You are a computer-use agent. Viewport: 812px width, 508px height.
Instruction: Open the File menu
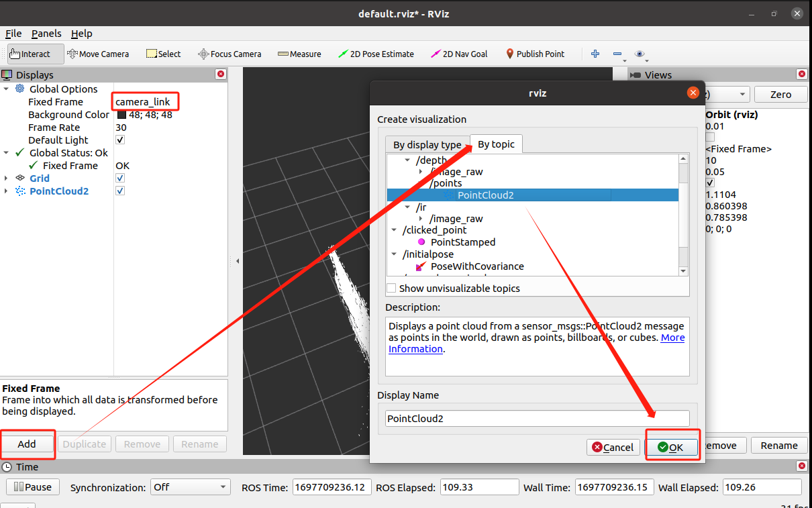[13, 34]
